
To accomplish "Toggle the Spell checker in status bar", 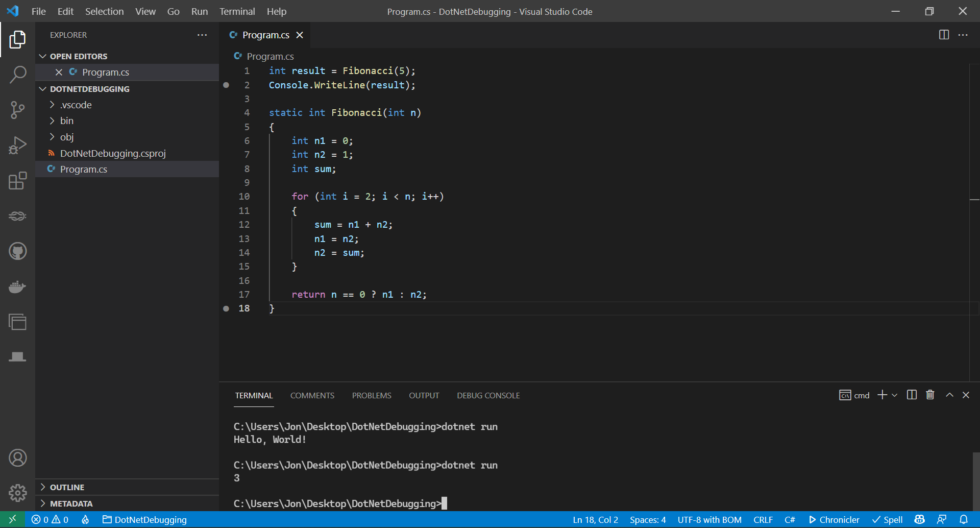I will (x=887, y=519).
